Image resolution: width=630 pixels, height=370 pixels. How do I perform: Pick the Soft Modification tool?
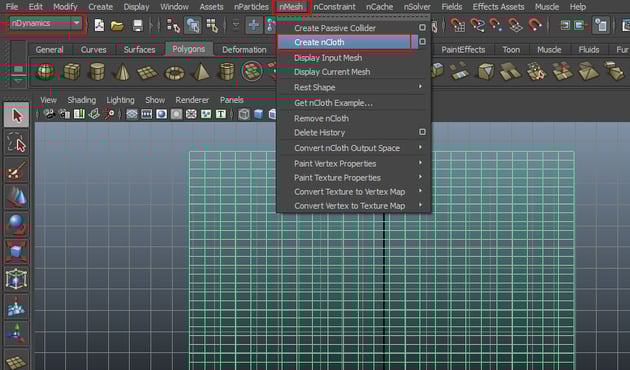click(16, 306)
